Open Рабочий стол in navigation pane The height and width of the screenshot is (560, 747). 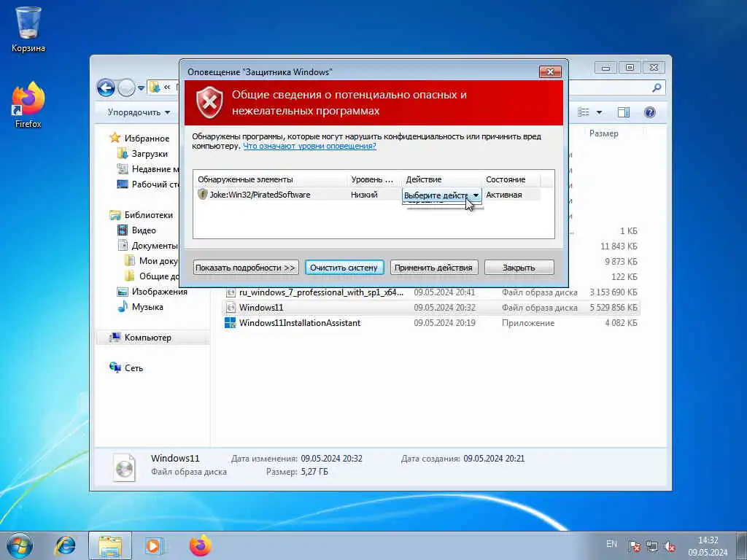pyautogui.click(x=147, y=184)
